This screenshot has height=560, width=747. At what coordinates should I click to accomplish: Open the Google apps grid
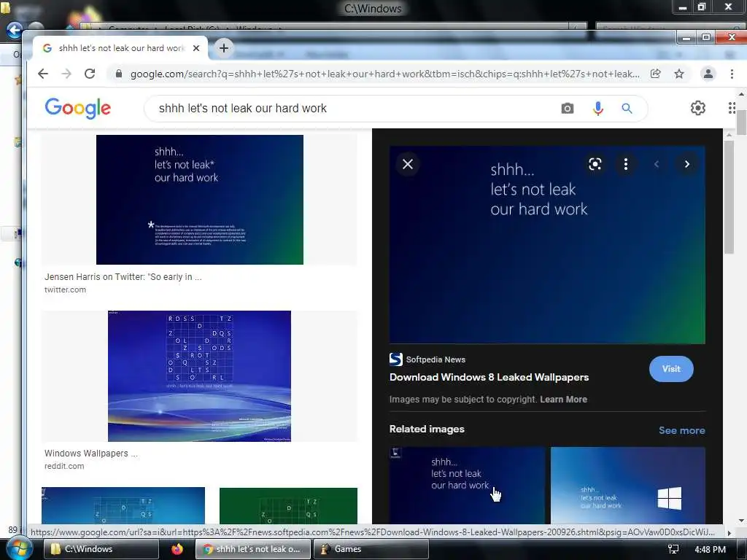point(732,108)
